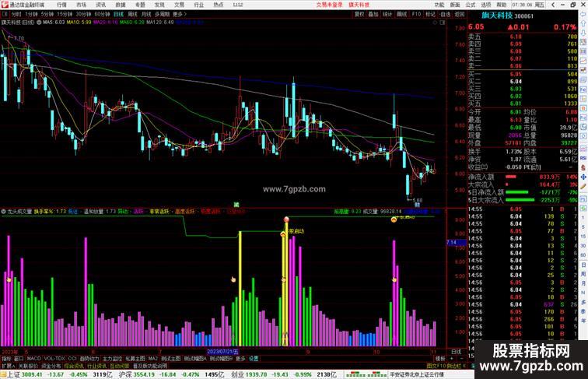Viewport: 588px width, 379px height.
Task: Open the 模板 template dropdown
Action: click(440, 359)
